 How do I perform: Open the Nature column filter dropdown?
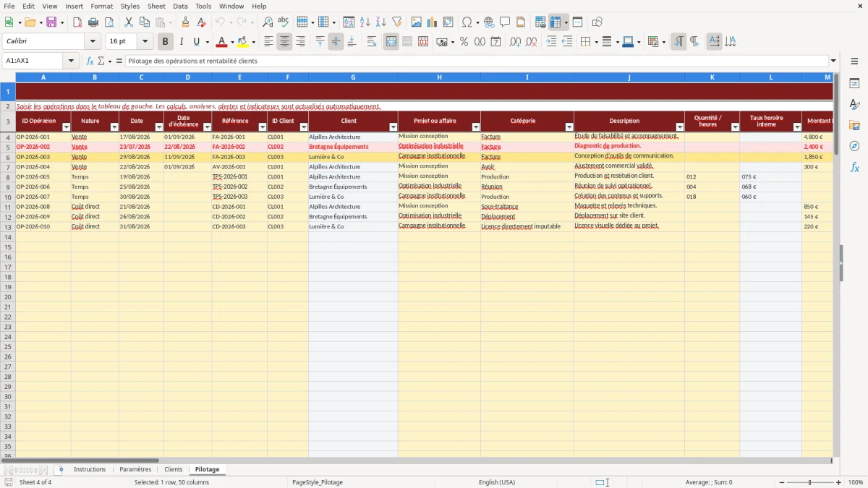[114, 127]
